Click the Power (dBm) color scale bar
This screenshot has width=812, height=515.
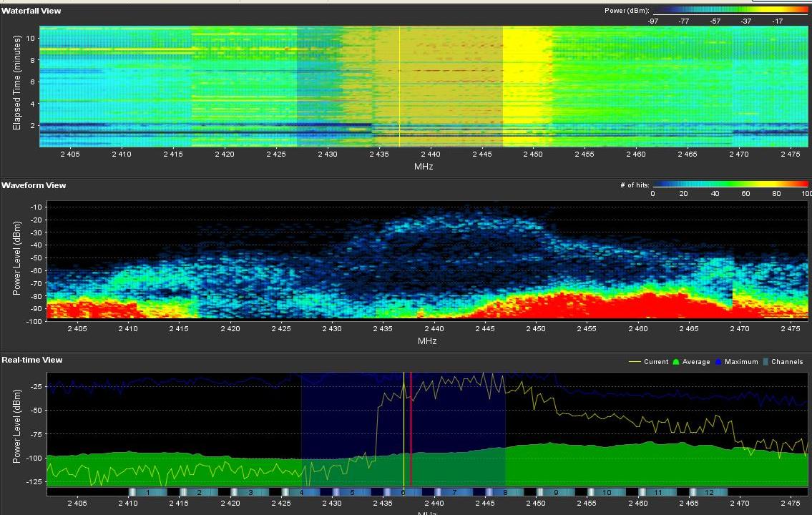tap(730, 10)
